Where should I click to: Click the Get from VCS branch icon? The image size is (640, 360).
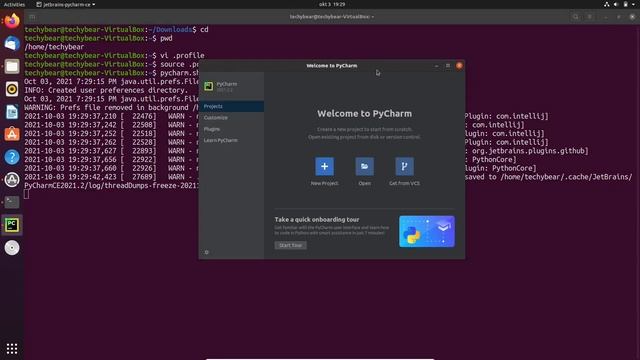(404, 167)
